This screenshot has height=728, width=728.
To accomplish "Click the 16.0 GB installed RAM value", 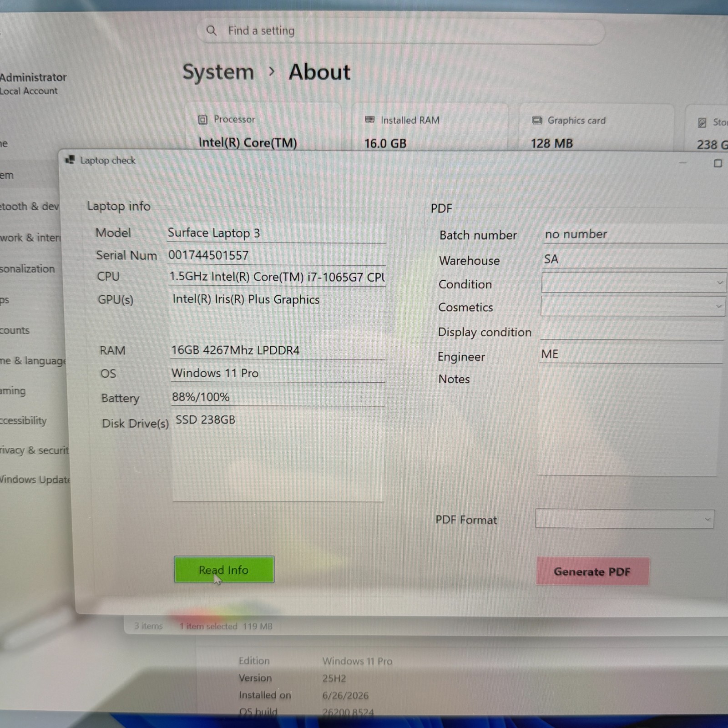I will point(385,143).
